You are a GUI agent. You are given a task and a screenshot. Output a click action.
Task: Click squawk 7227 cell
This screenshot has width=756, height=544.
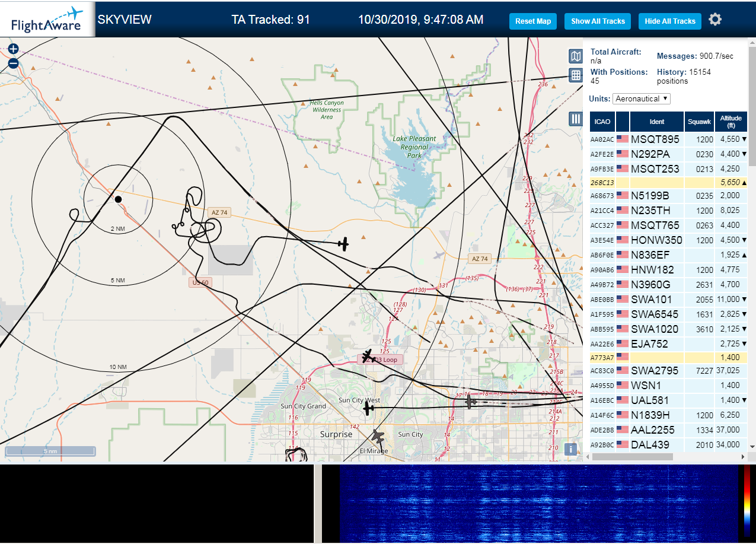[x=699, y=371]
